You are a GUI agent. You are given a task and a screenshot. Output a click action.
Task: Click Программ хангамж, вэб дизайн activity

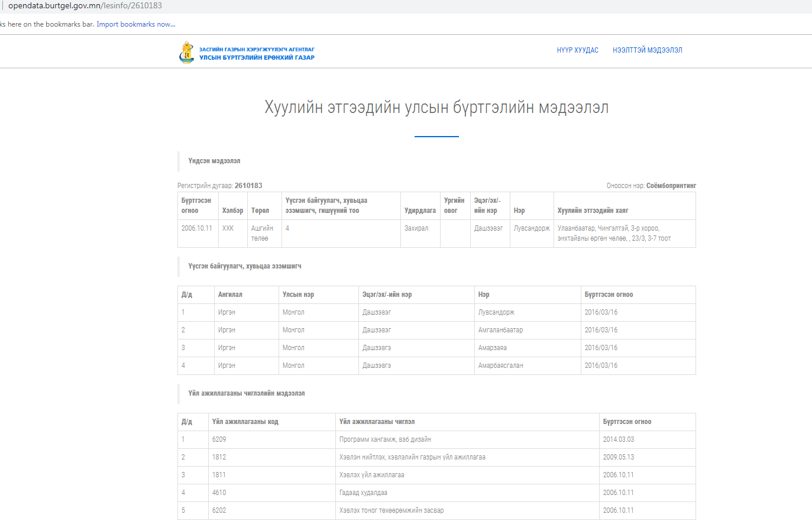pyautogui.click(x=385, y=439)
